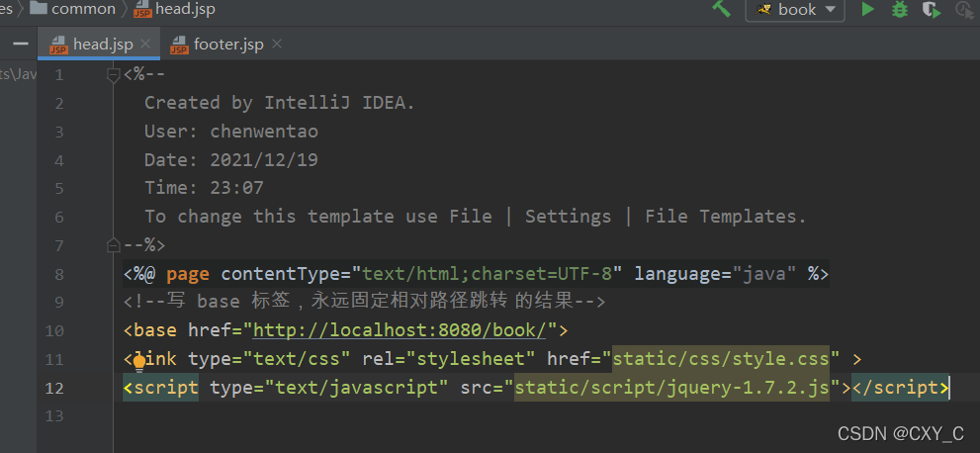This screenshot has height=453, width=980.
Task: Click the contentType attribute on line 8
Action: [281, 274]
